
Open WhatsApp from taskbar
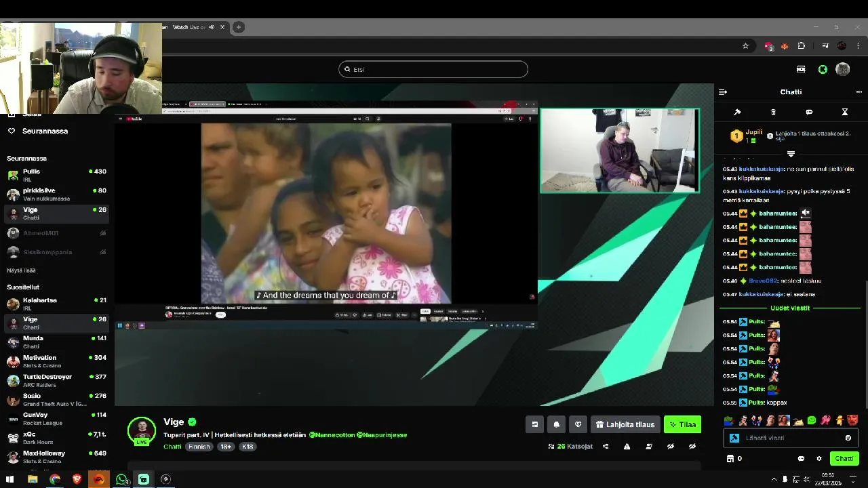pos(121,479)
